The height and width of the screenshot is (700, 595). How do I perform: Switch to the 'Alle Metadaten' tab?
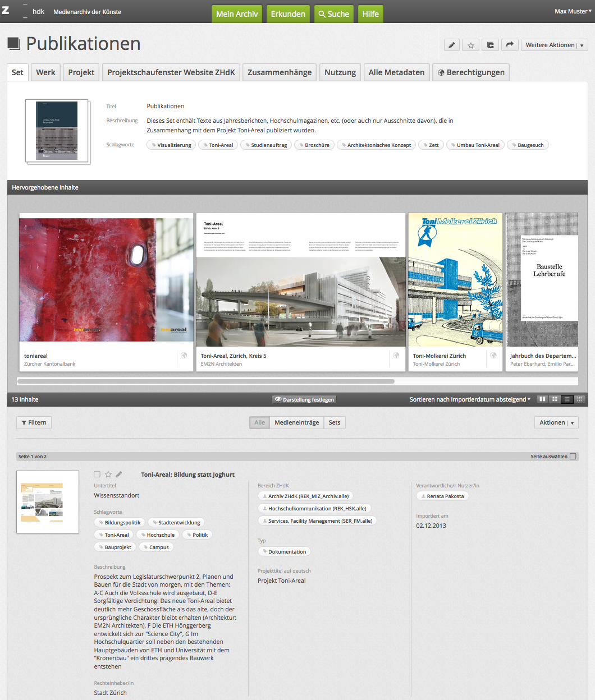pos(396,72)
